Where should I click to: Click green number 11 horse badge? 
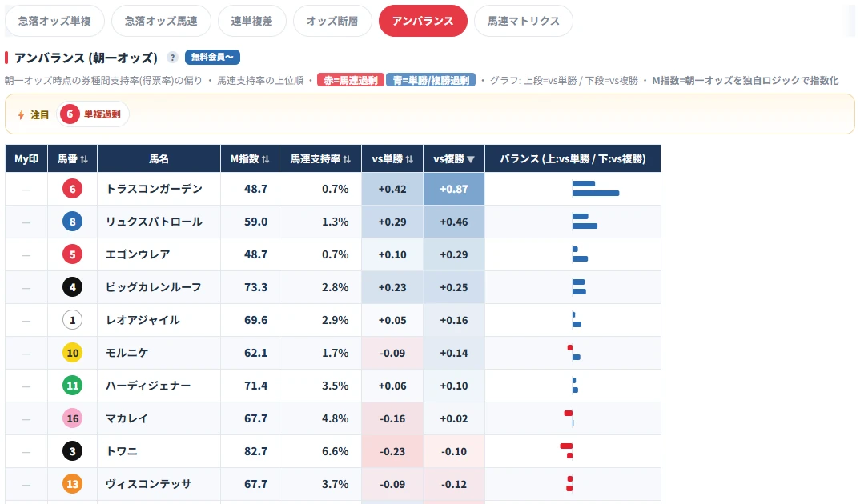pos(72,386)
